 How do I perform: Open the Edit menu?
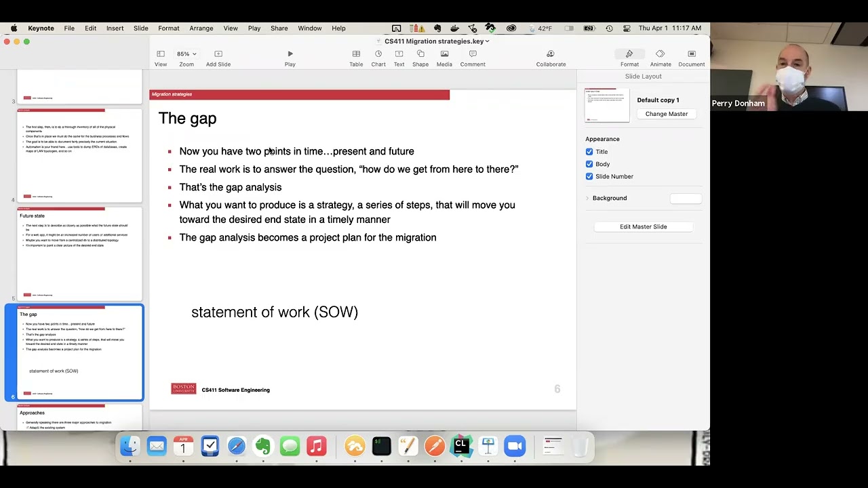(x=90, y=28)
